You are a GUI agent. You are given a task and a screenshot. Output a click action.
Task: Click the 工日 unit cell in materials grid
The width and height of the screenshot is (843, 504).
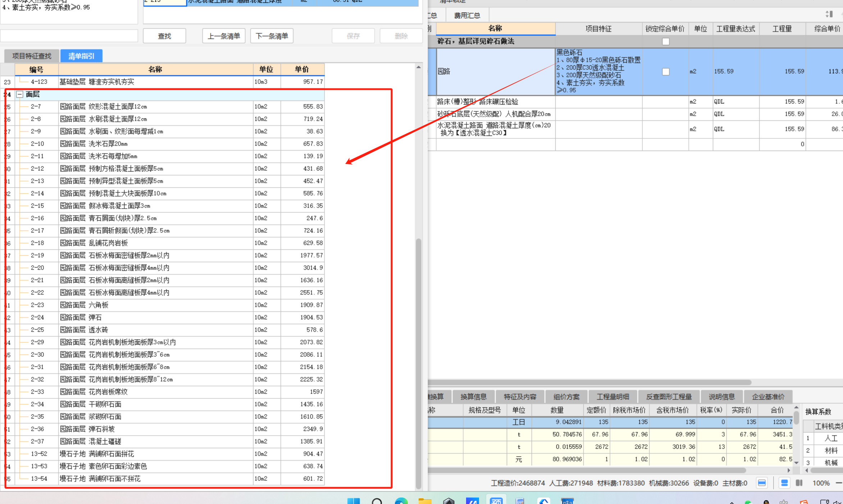coord(519,422)
